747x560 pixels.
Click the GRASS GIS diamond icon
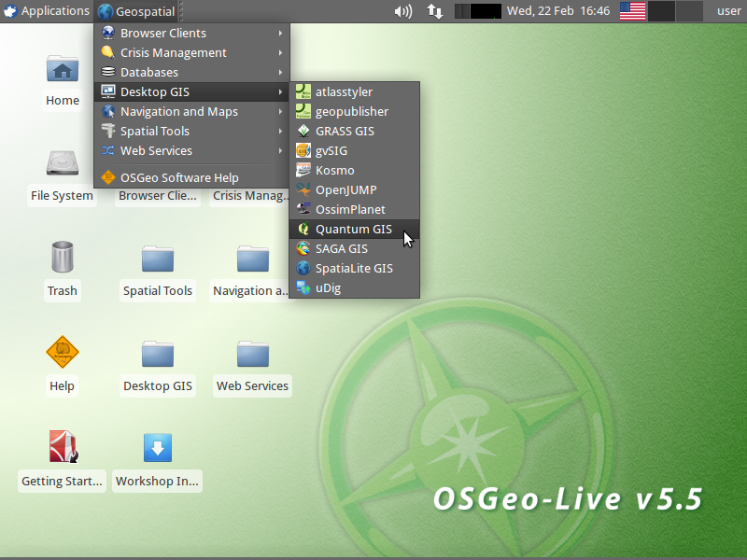click(x=303, y=131)
